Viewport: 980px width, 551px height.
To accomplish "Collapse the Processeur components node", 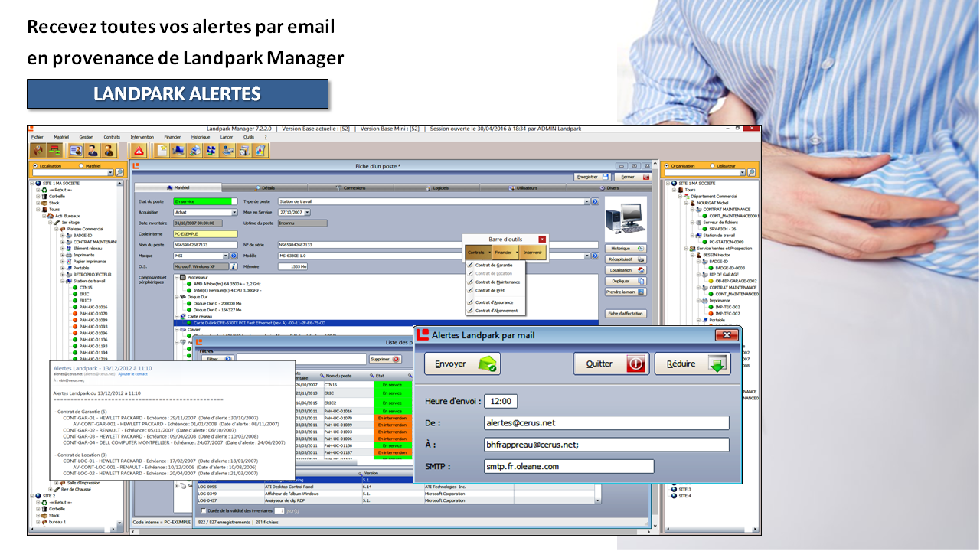I will click(x=177, y=278).
